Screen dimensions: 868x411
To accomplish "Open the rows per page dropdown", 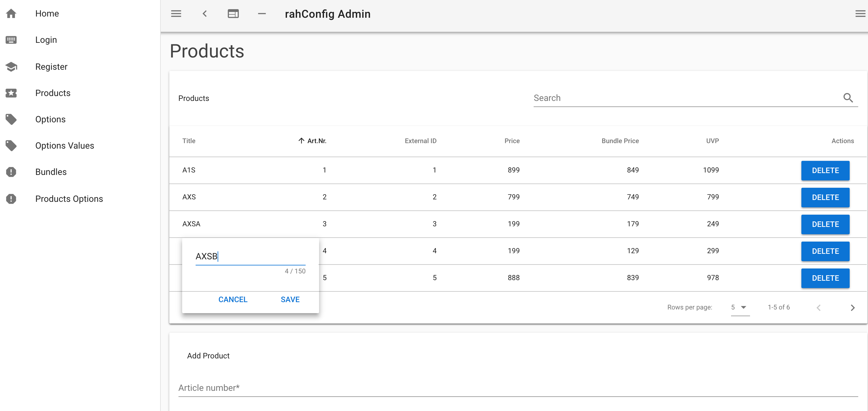I will tap(740, 307).
